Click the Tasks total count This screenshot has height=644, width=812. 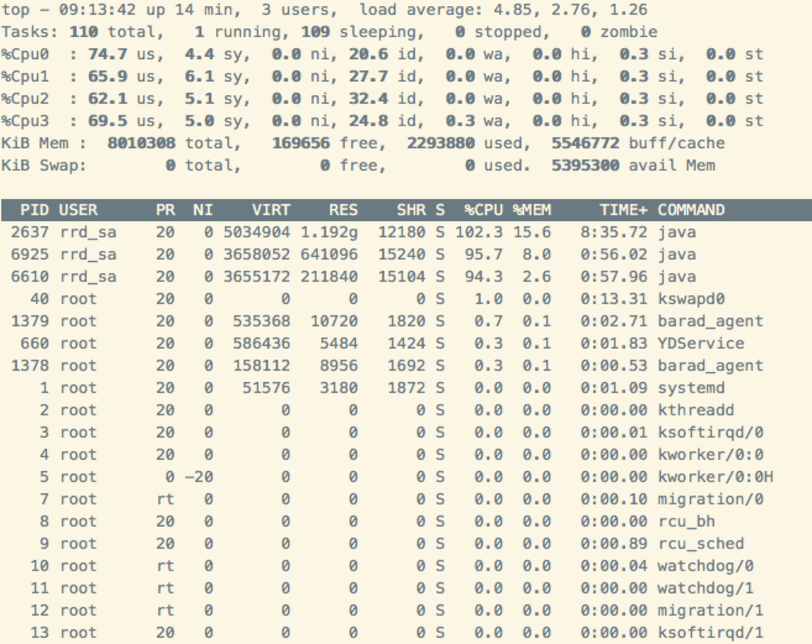[x=83, y=32]
